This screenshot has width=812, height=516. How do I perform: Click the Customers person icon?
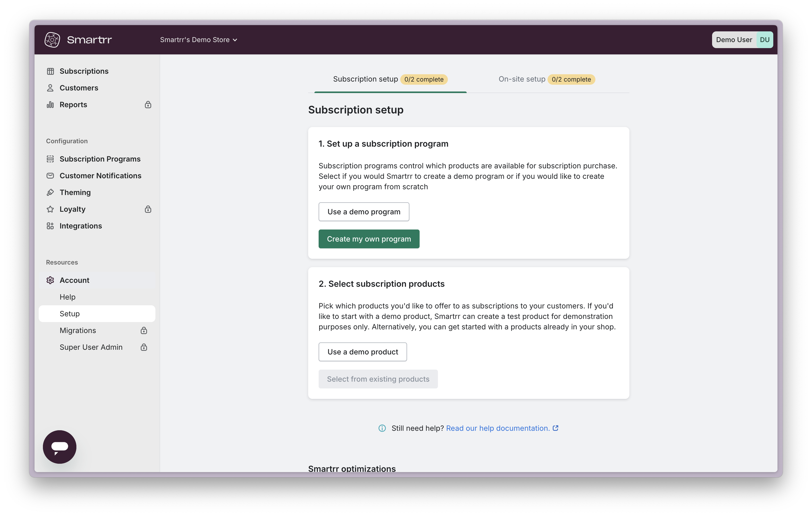pos(50,88)
